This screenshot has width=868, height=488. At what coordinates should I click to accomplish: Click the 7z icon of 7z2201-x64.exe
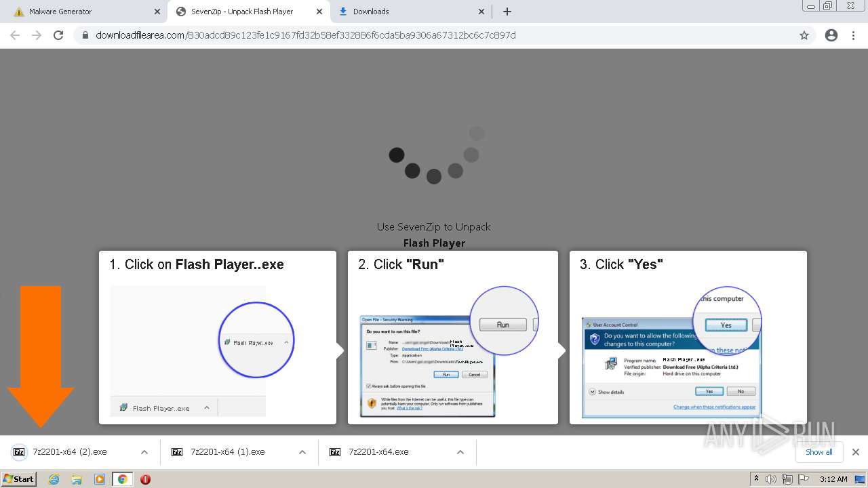(335, 452)
